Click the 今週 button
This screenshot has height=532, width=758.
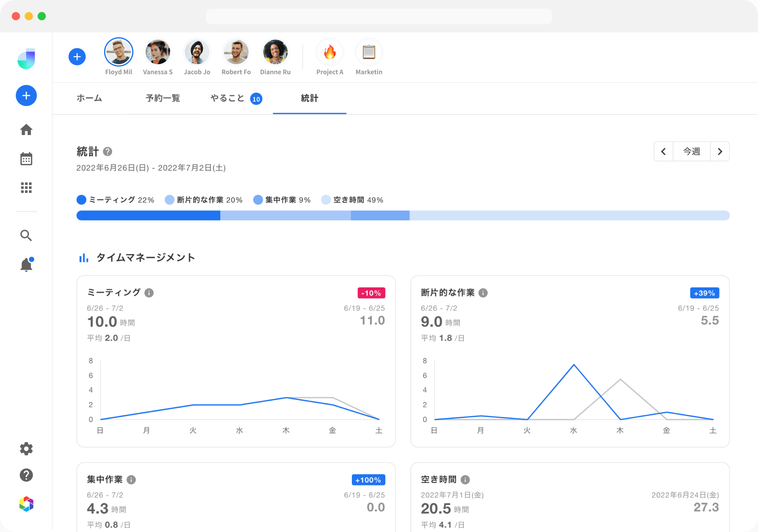[x=692, y=152]
